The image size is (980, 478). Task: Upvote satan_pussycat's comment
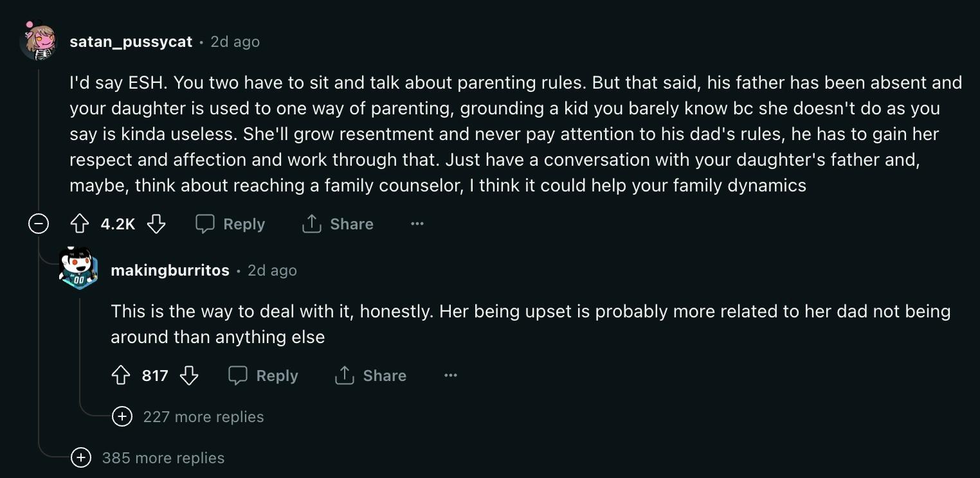pos(80,224)
